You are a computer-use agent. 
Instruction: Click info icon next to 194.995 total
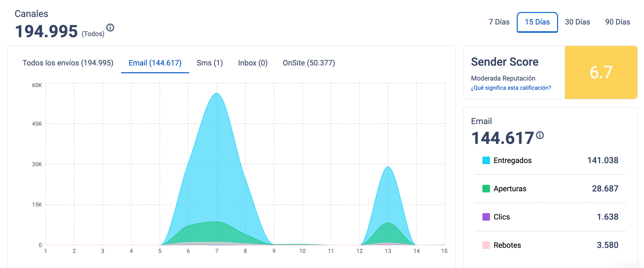110,27
